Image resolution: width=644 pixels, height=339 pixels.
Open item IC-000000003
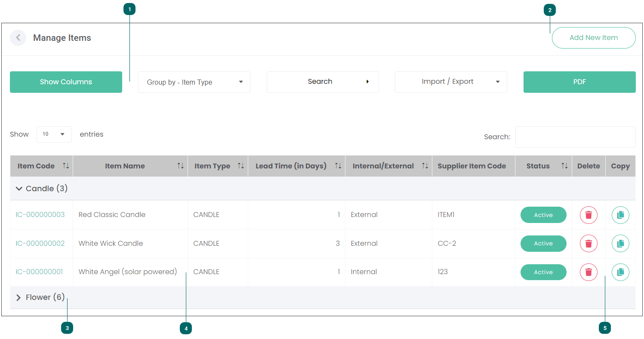(x=40, y=215)
